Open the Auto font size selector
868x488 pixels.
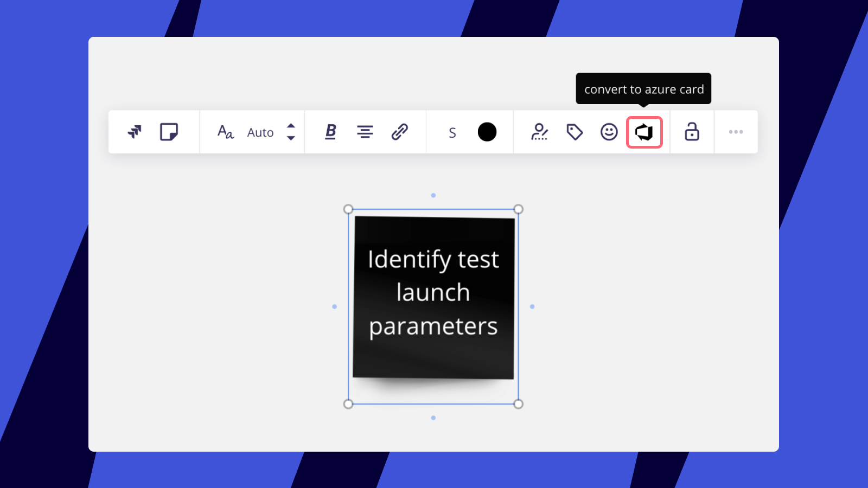coord(260,132)
